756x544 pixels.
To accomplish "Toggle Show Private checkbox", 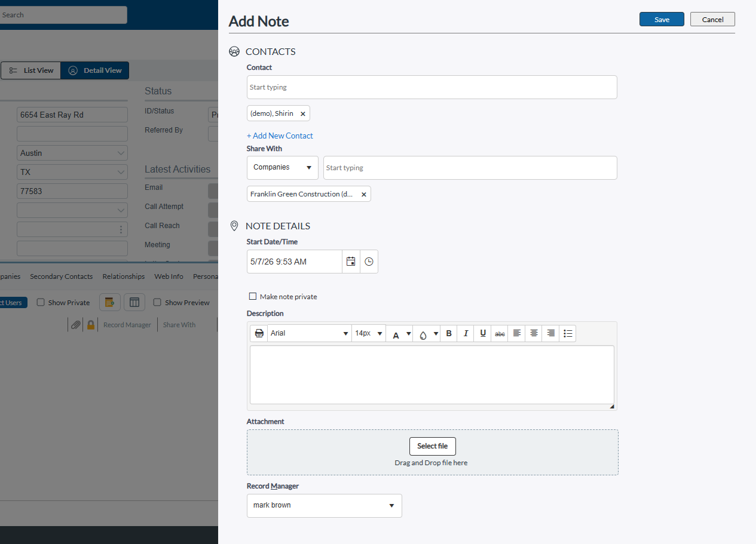I will (x=41, y=302).
